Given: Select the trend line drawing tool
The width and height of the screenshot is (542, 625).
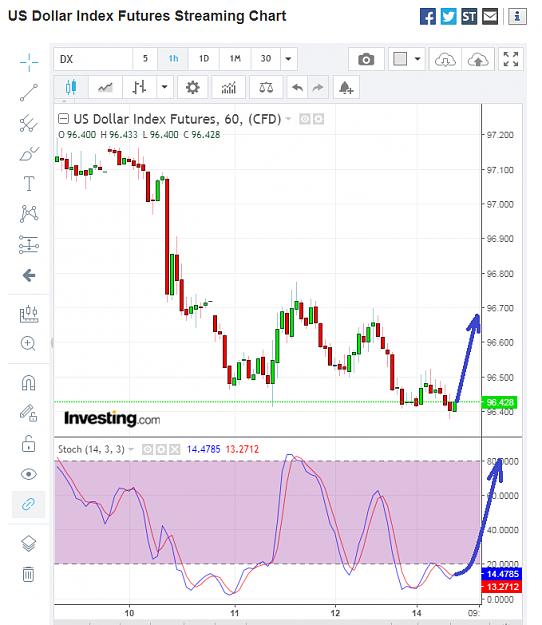Looking at the screenshot, I should point(29,93).
